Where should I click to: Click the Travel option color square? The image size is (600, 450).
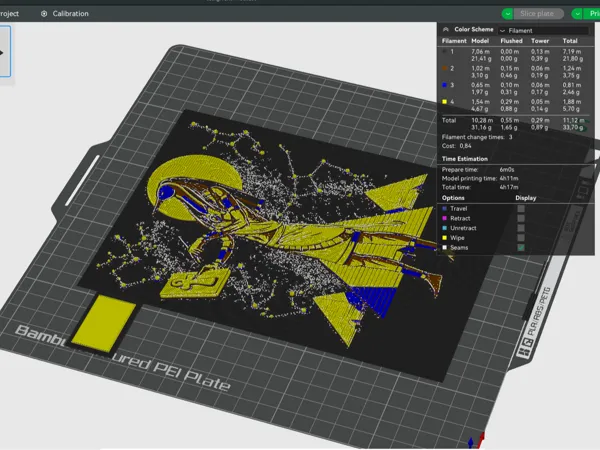coord(444,209)
